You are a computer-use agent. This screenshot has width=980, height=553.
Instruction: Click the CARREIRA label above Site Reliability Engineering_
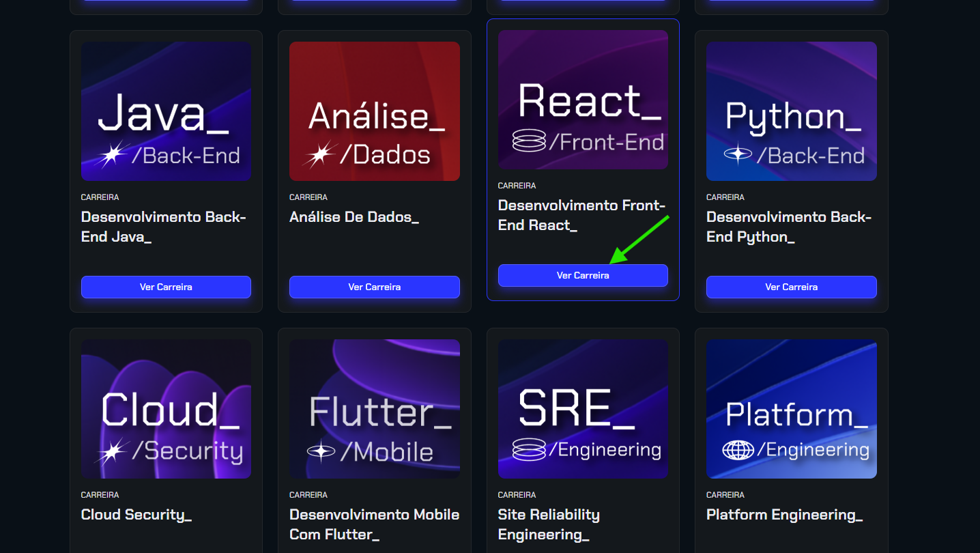517,495
